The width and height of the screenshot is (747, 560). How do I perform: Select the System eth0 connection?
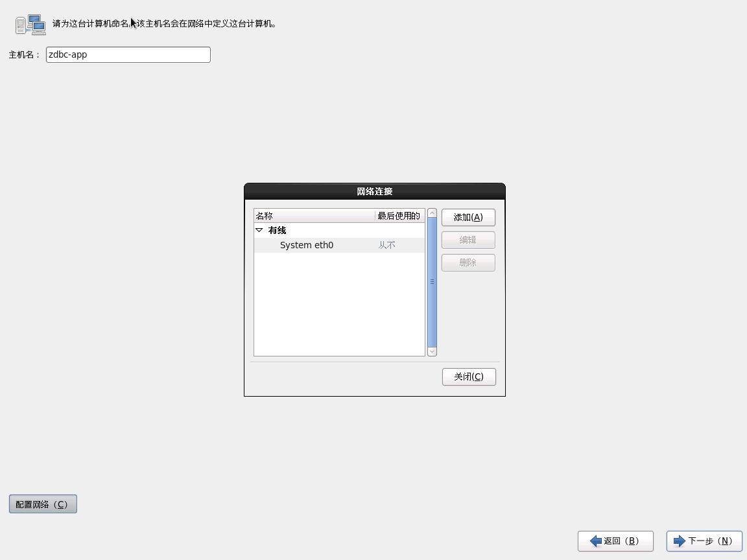click(x=306, y=245)
